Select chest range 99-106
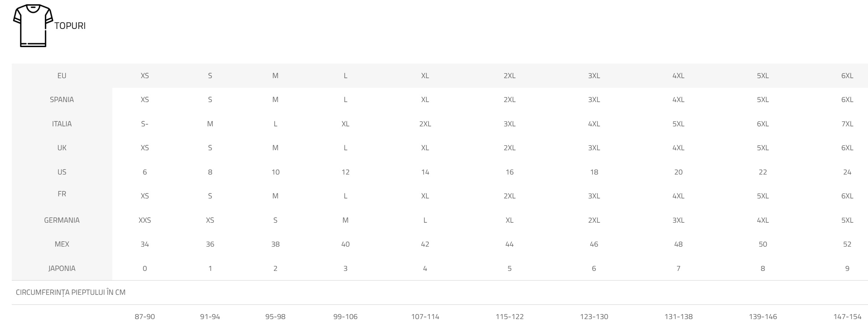The width and height of the screenshot is (868, 328). [x=345, y=317]
